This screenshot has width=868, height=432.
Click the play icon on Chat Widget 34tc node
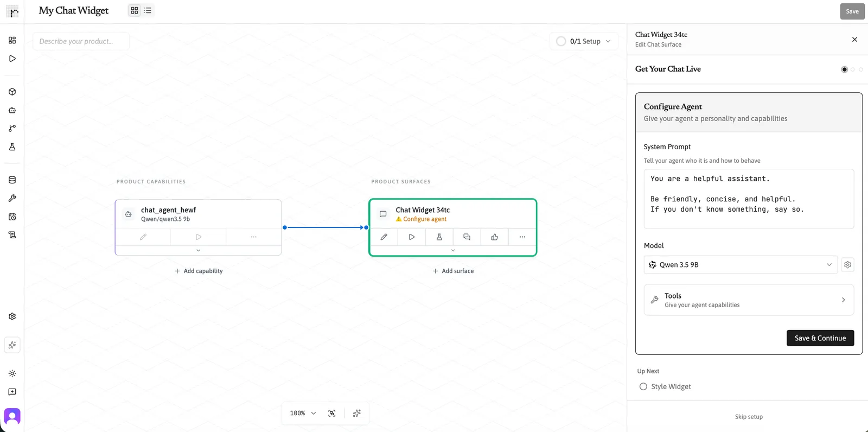[412, 237]
